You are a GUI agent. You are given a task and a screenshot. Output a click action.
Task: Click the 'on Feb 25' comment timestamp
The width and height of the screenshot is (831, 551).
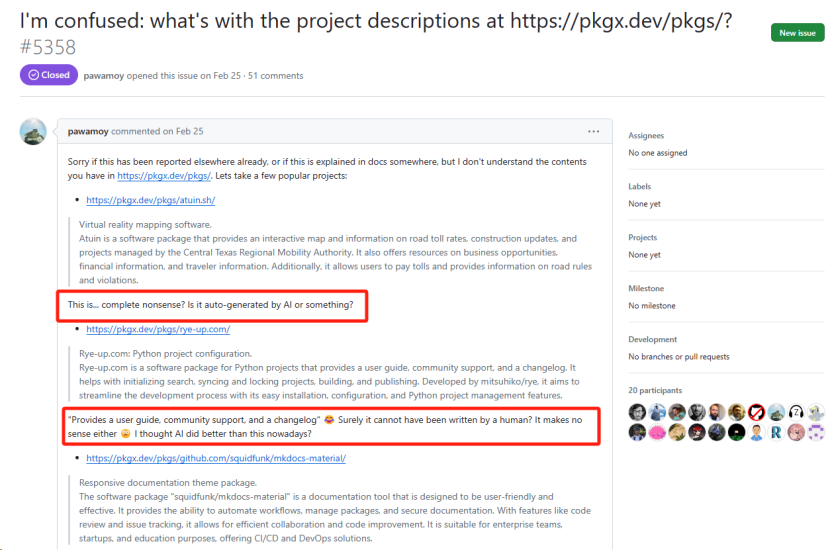(x=183, y=131)
